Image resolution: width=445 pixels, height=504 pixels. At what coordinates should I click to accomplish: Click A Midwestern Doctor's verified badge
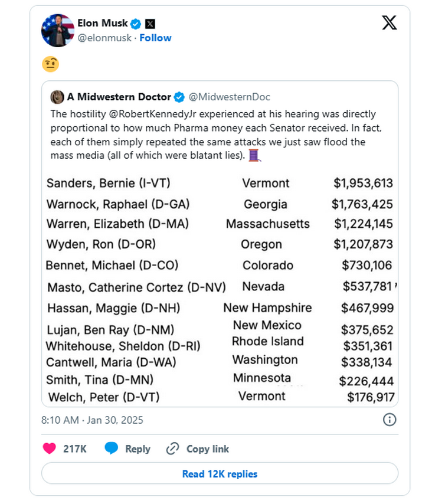[179, 97]
